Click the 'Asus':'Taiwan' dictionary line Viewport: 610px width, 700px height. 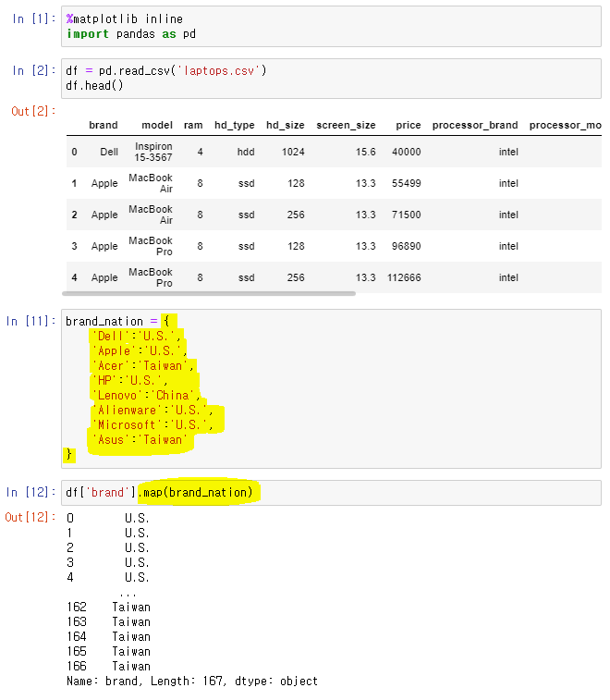(140, 440)
